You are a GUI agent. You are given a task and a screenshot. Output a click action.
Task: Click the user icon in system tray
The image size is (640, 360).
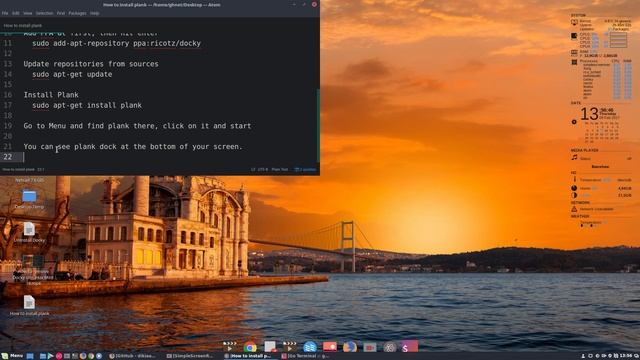click(583, 356)
